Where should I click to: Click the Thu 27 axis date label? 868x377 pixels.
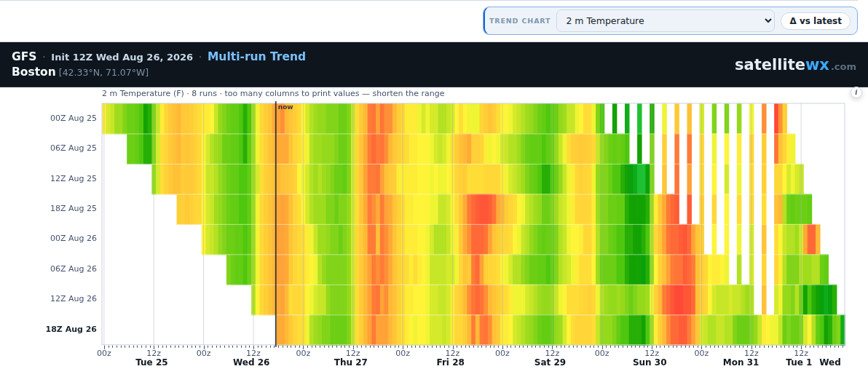(x=350, y=362)
